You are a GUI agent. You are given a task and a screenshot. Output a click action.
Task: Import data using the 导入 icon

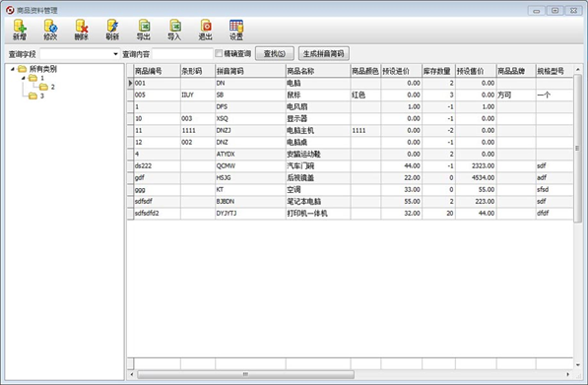pyautogui.click(x=174, y=30)
